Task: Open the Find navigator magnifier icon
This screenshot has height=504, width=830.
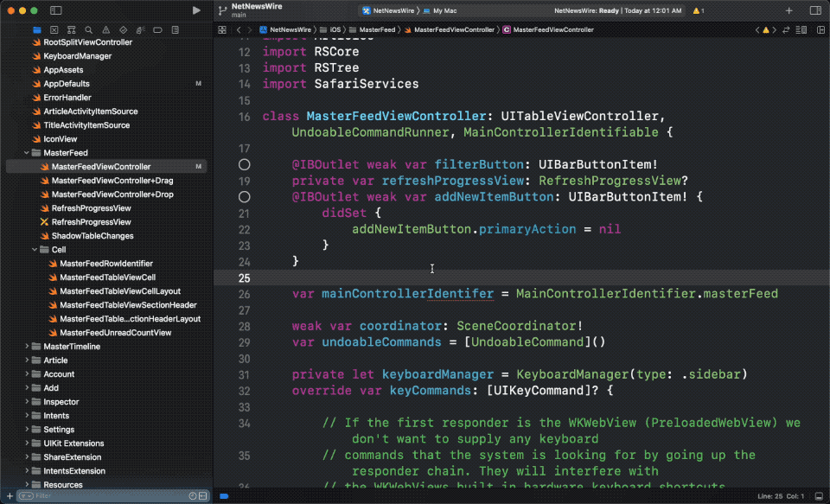Action: point(89,29)
